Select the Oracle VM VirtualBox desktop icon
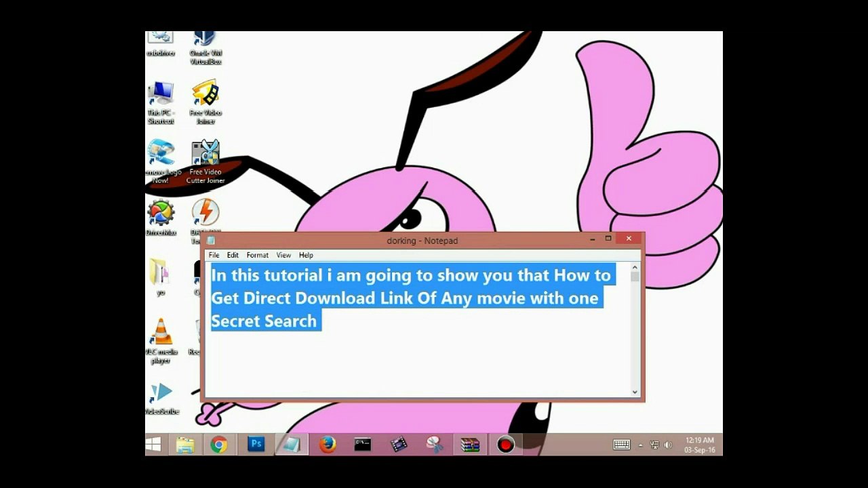Image resolution: width=868 pixels, height=488 pixels. 205,48
